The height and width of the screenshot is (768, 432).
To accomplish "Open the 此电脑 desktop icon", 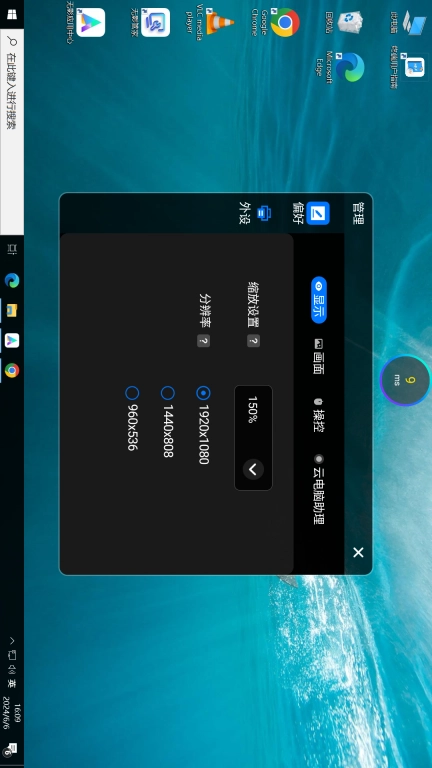I will point(409,22).
